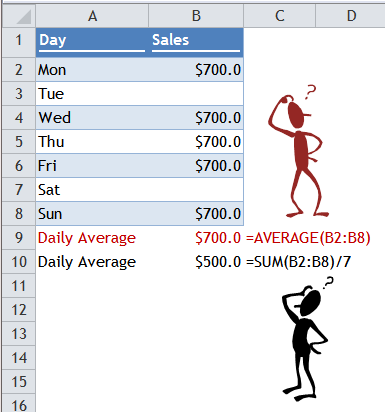Select row 4 header
The height and width of the screenshot is (412, 385).
(19, 118)
